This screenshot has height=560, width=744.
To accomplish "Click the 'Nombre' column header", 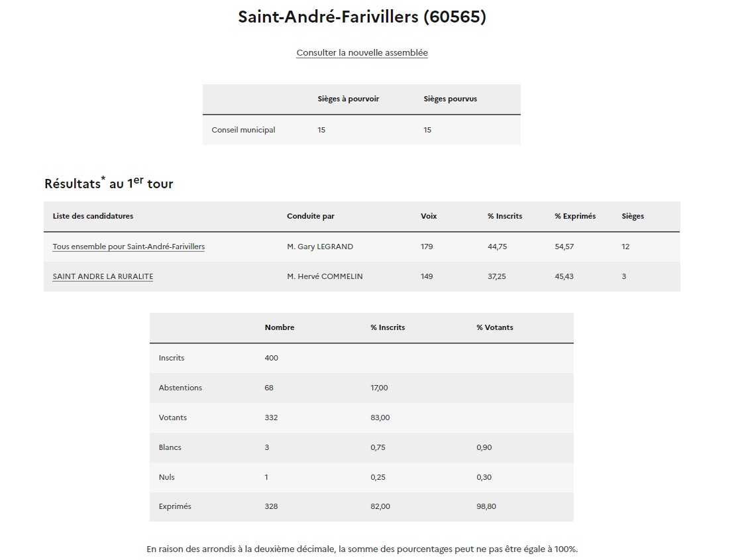I will [280, 327].
